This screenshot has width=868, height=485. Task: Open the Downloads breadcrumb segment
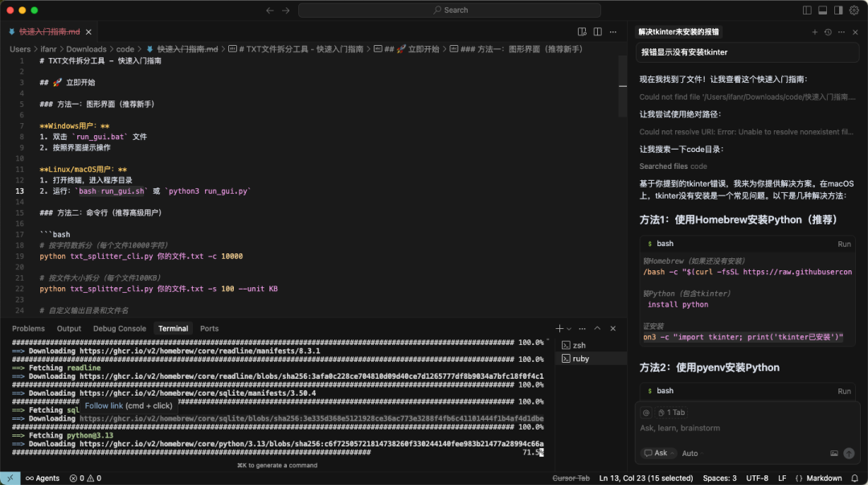click(86, 49)
